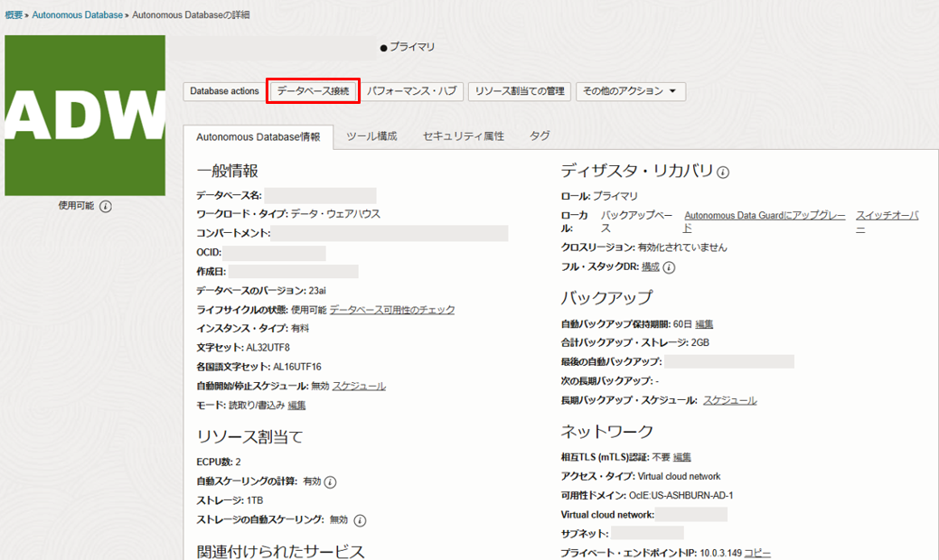Click 各国語文字セット value AL16UTF16
This screenshot has width=939, height=560.
click(x=297, y=367)
